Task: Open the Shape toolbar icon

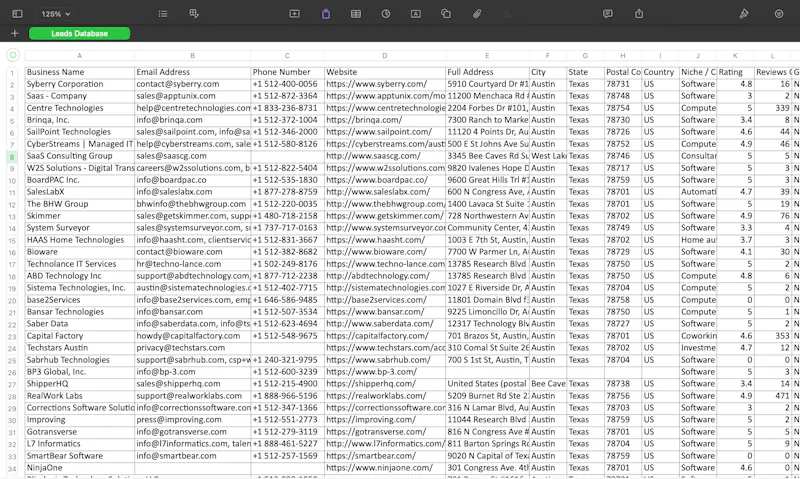Action: [446, 14]
